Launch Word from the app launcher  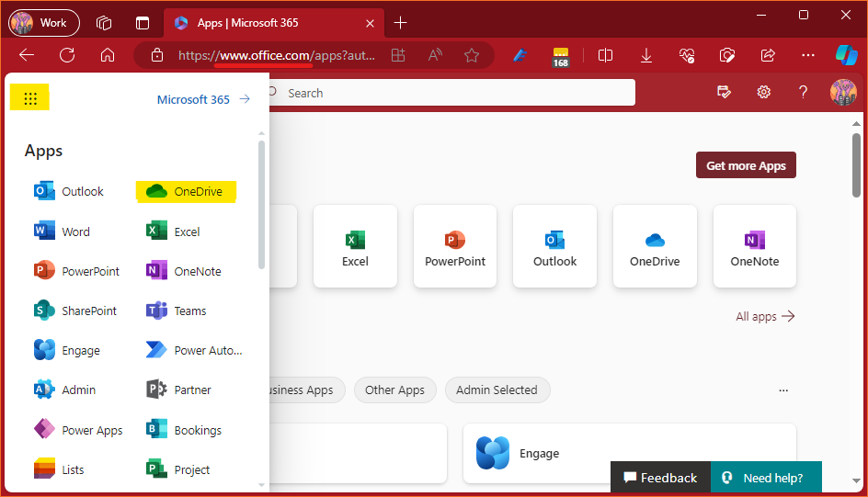(x=62, y=232)
